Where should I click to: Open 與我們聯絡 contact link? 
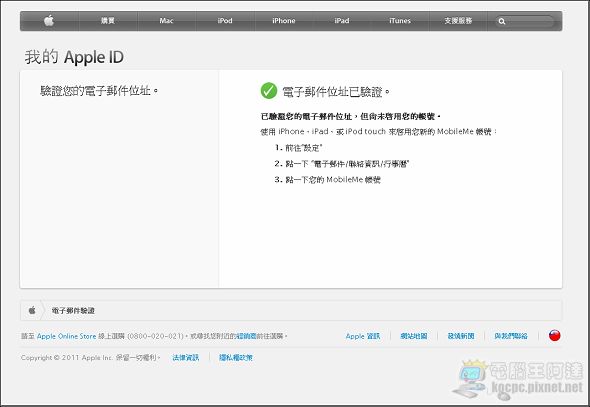[x=511, y=336]
